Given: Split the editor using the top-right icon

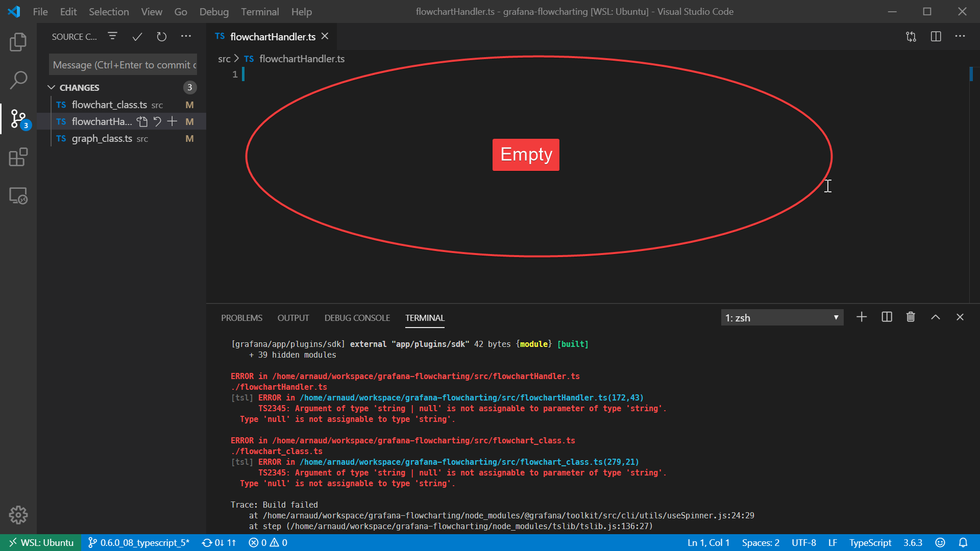Looking at the screenshot, I should [x=936, y=36].
